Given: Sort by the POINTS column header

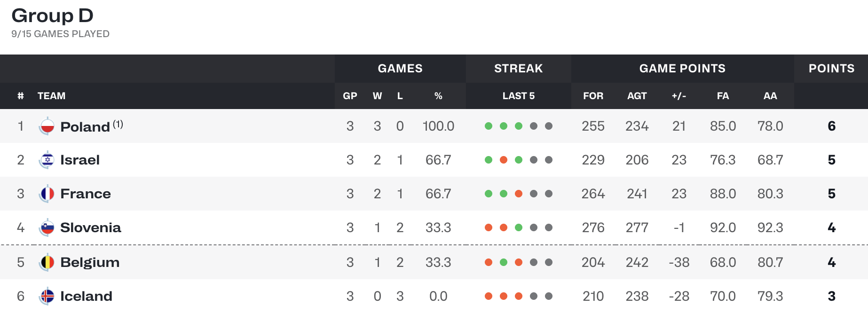Looking at the screenshot, I should 831,68.
